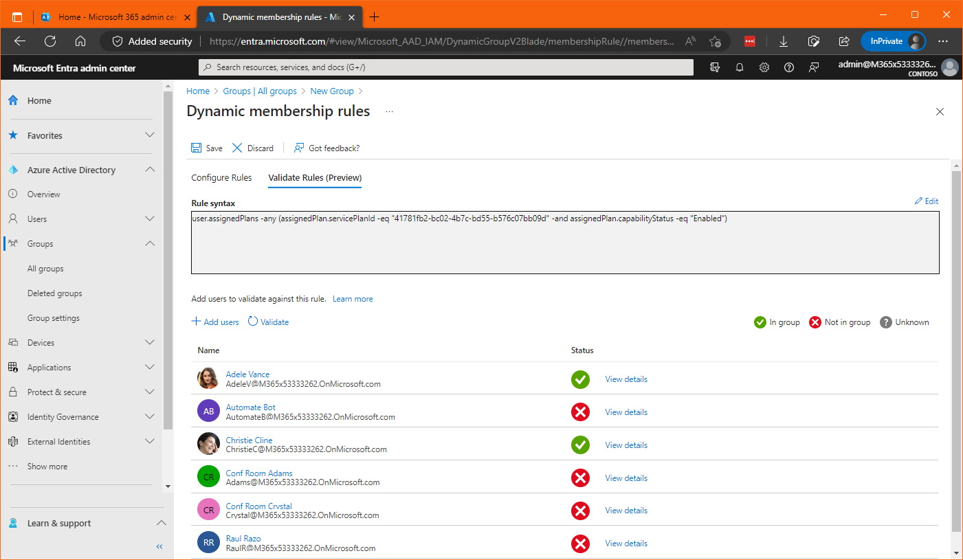Expand the Devices menu chevron
The image size is (963, 560).
click(150, 343)
